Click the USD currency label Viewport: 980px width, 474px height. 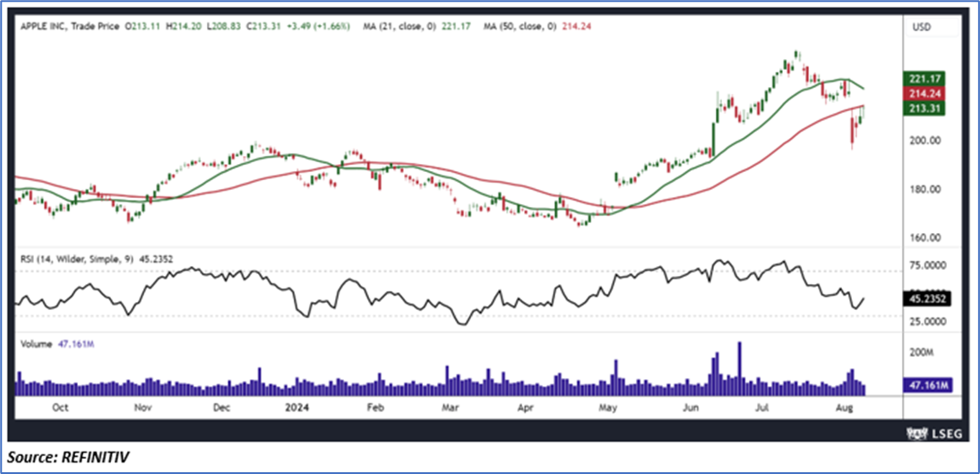(x=922, y=28)
